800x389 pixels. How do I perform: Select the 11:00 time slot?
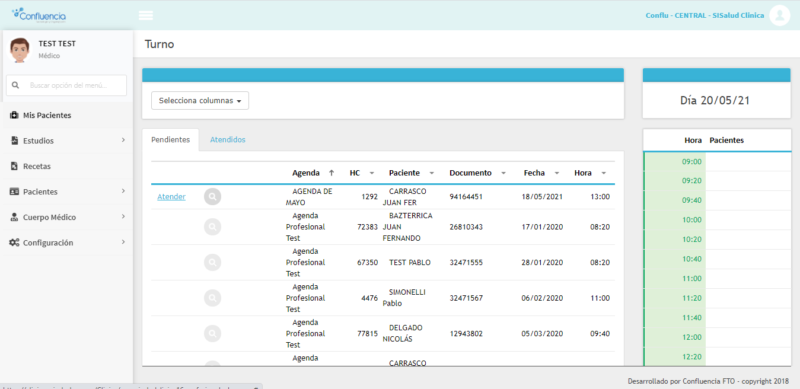pyautogui.click(x=691, y=279)
